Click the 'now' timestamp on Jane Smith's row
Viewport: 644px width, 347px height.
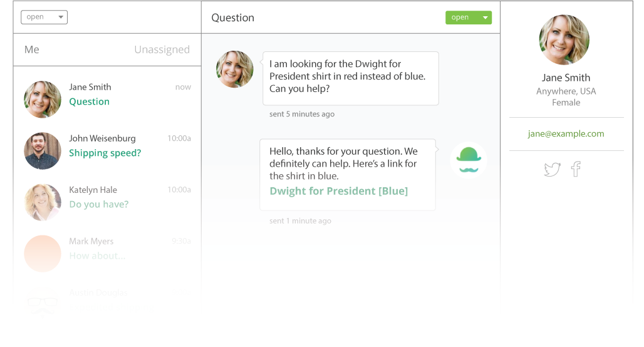[x=183, y=87]
